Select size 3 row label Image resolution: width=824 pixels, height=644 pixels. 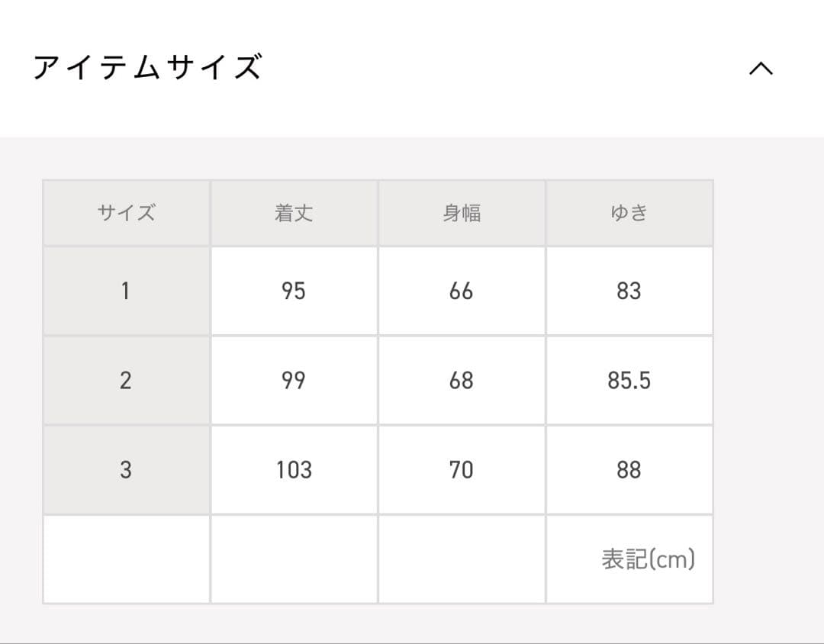coord(126,469)
